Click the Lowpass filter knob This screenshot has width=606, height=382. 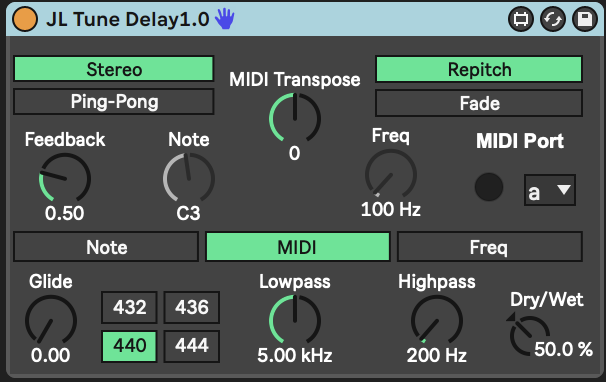click(x=295, y=320)
